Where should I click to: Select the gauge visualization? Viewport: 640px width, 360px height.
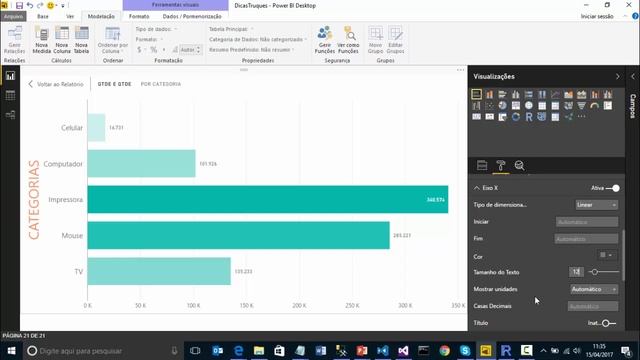point(594,106)
